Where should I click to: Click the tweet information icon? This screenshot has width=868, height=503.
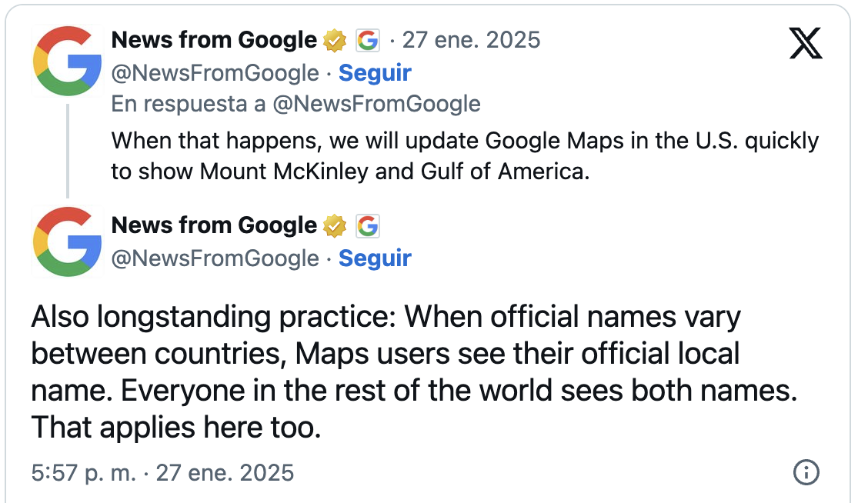(x=806, y=472)
